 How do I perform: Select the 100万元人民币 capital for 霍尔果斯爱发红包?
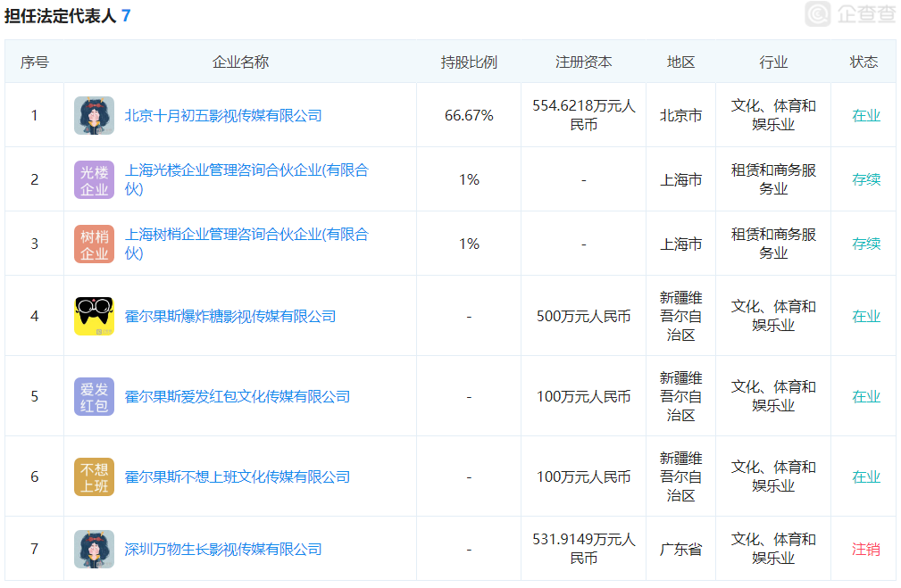pos(584,397)
